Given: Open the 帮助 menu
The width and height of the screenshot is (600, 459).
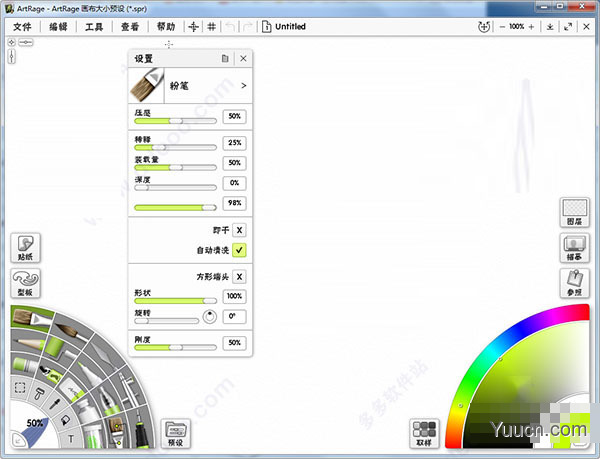Looking at the screenshot, I should (166, 27).
